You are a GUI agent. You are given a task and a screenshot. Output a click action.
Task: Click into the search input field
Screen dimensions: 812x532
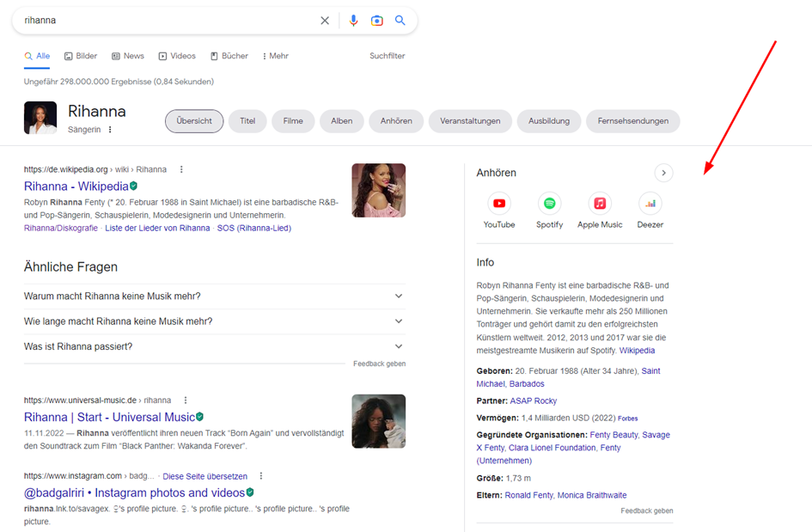point(163,21)
